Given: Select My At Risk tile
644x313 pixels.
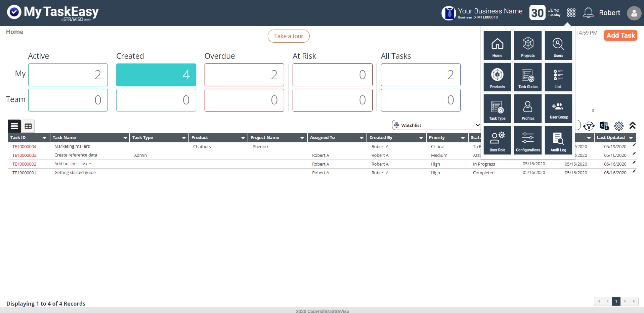Looking at the screenshot, I should point(333,75).
